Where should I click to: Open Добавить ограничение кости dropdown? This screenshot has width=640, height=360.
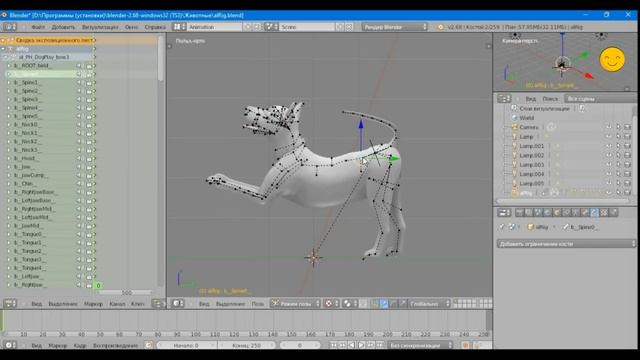coord(567,244)
